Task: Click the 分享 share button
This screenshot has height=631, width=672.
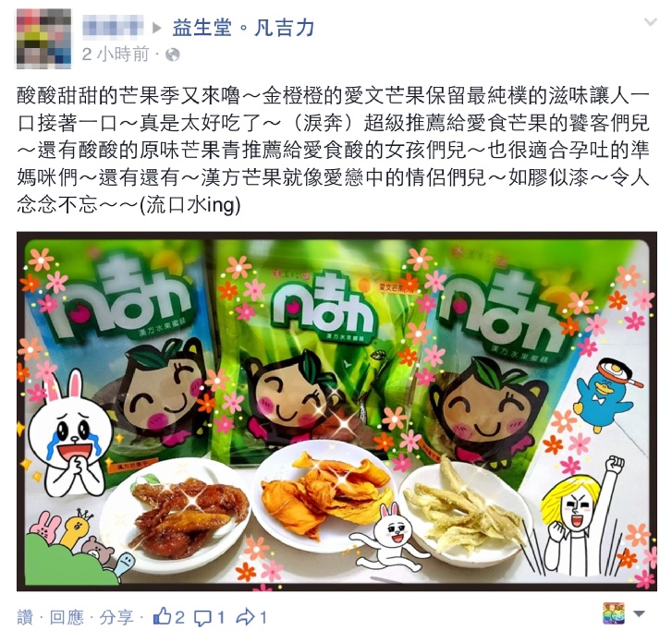Action: point(116,617)
